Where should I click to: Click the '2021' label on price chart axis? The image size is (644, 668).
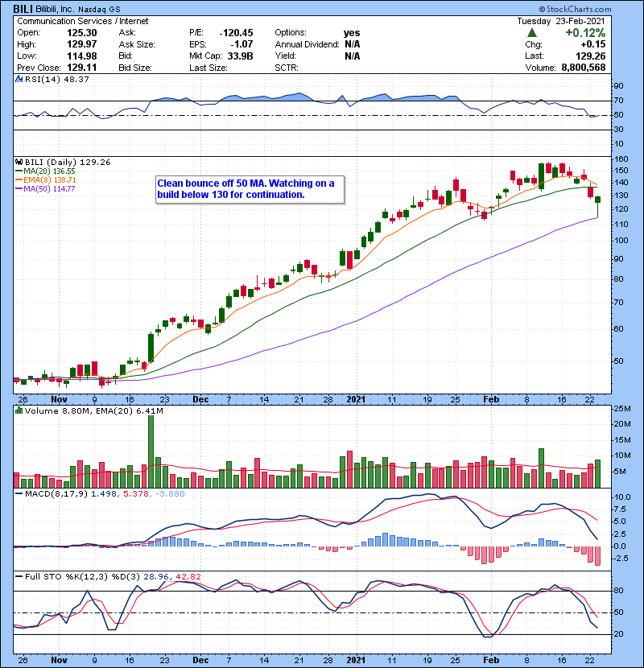click(356, 400)
